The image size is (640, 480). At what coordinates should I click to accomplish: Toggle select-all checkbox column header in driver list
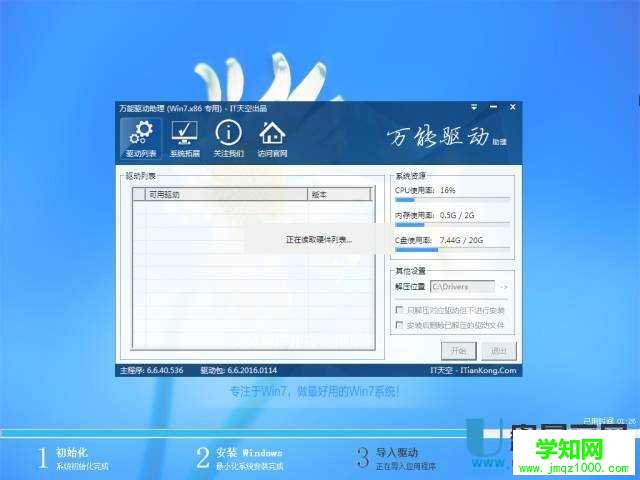click(x=139, y=194)
